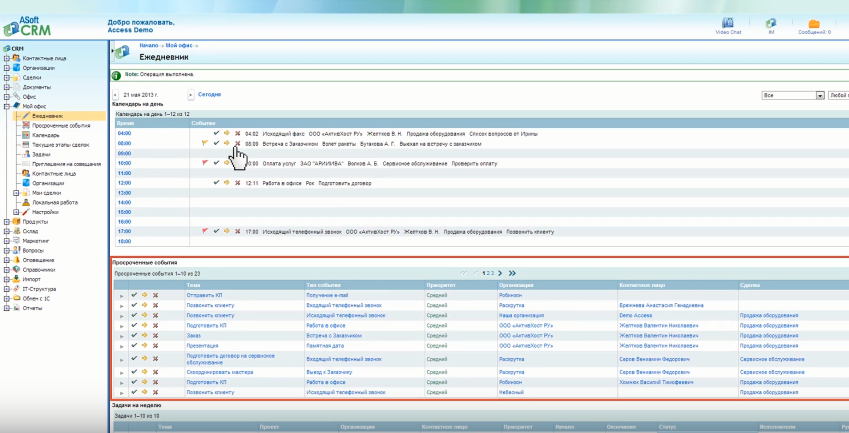Click ASoft CRM logo
Image resolution: width=849 pixels, height=433 pixels.
coord(27,26)
